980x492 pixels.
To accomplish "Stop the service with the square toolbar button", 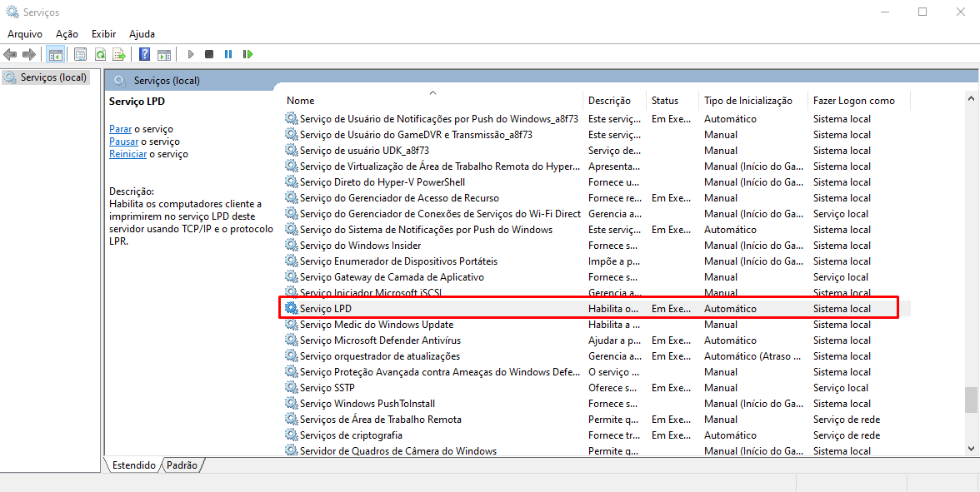I will (209, 54).
